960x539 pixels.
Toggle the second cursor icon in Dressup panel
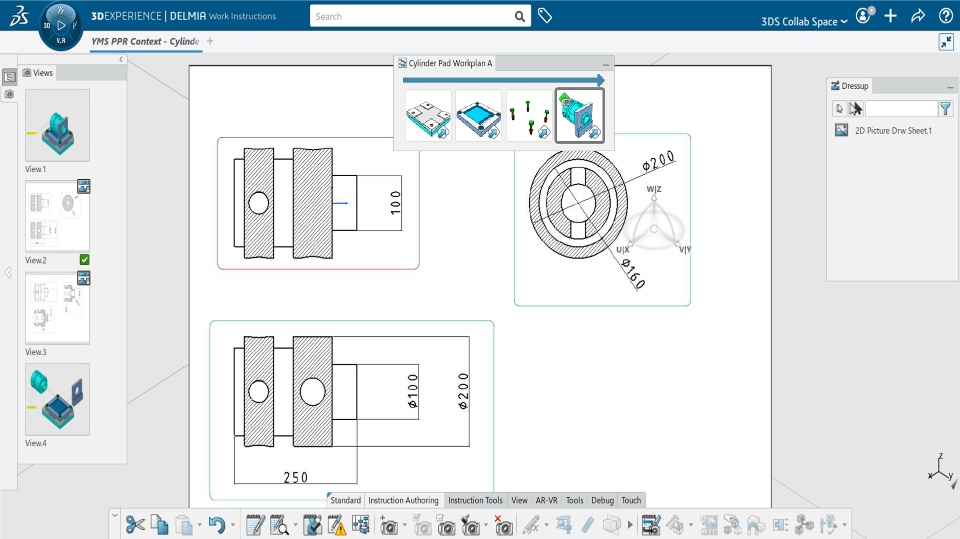coord(855,109)
